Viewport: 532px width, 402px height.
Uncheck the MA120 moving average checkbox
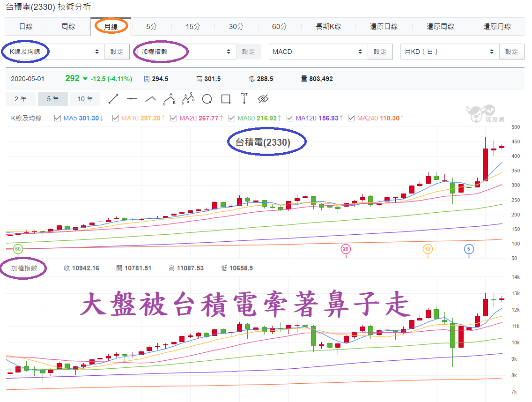(x=290, y=118)
